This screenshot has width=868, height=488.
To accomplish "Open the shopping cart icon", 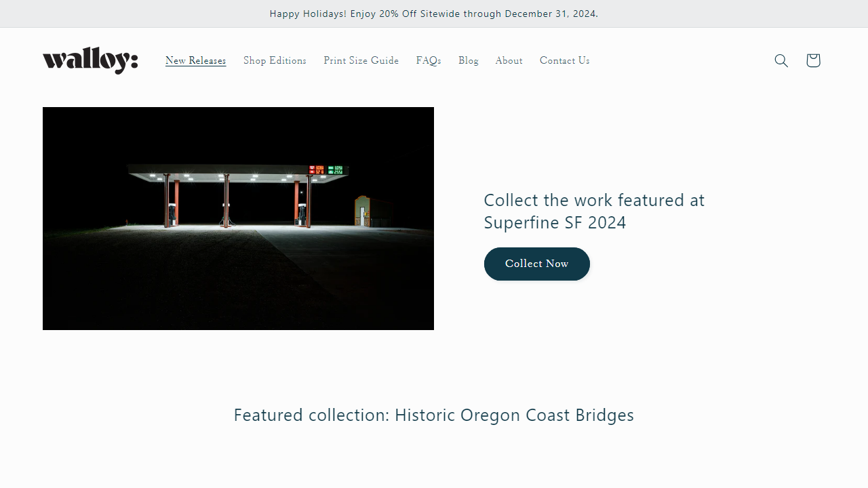I will click(813, 60).
